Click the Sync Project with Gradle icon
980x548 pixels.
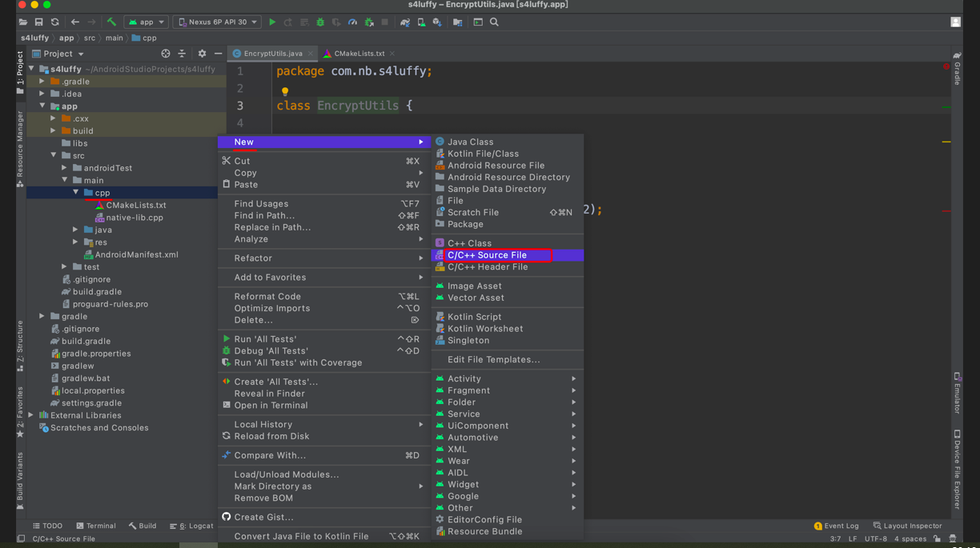(405, 22)
